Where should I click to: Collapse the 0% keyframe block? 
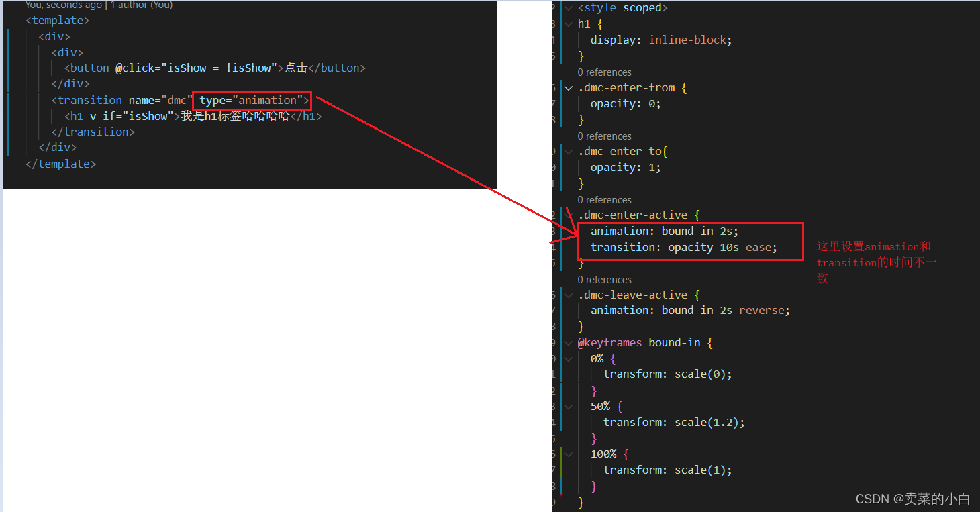tap(569, 359)
